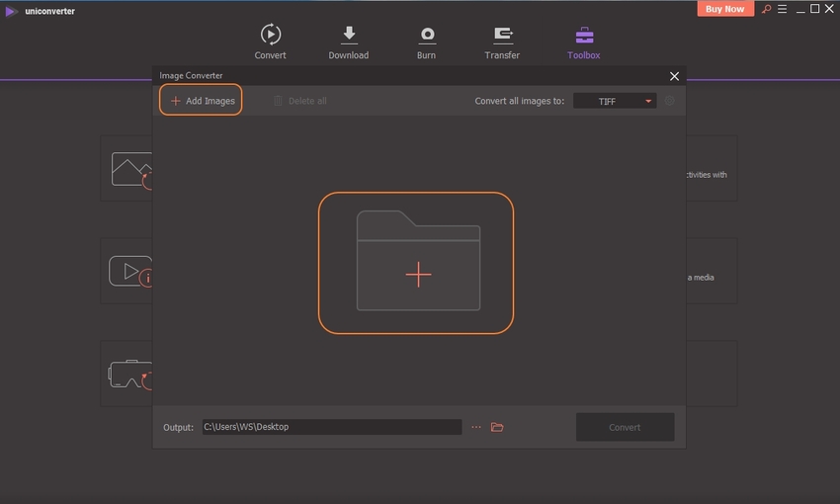Click the VR converter headset icon
This screenshot has height=504, width=840.
[127, 374]
